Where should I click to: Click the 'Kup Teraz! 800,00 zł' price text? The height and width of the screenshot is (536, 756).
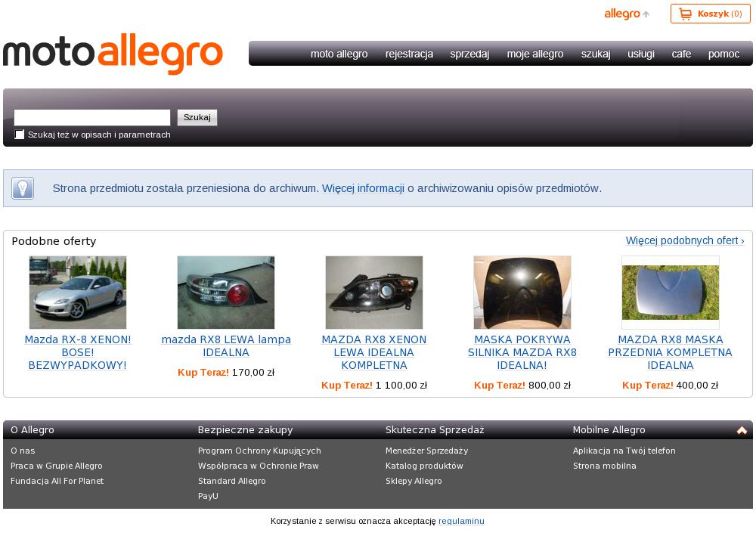(522, 386)
